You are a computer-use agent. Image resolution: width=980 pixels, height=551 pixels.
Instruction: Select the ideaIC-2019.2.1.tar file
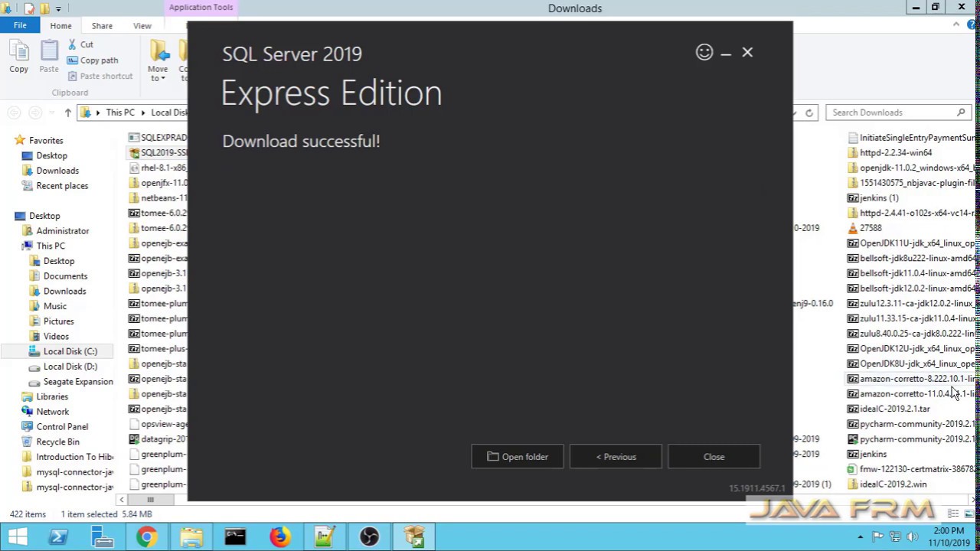click(889, 409)
